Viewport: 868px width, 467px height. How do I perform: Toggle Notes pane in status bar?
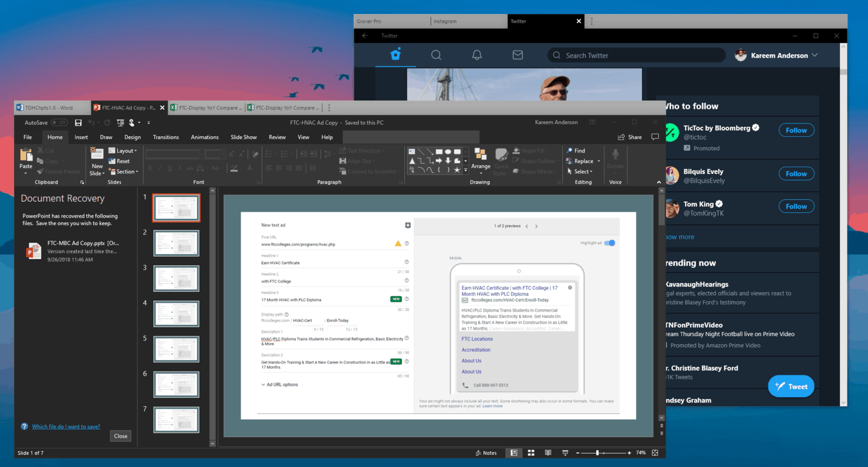tap(485, 453)
